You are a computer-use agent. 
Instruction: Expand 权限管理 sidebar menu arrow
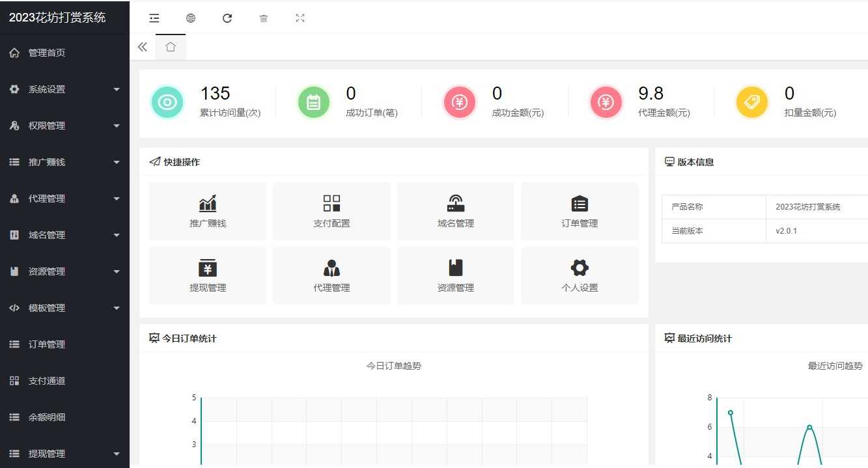[x=117, y=126]
